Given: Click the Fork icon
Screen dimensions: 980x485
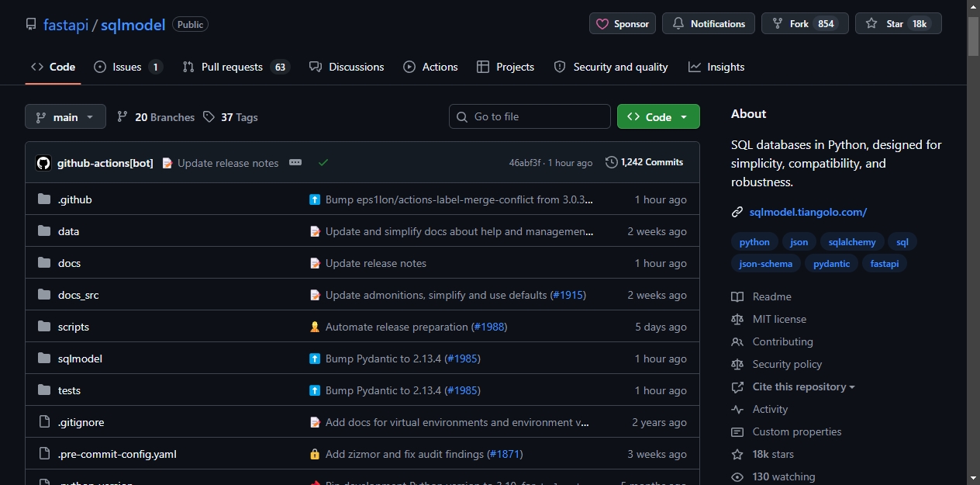Looking at the screenshot, I should click(x=778, y=24).
